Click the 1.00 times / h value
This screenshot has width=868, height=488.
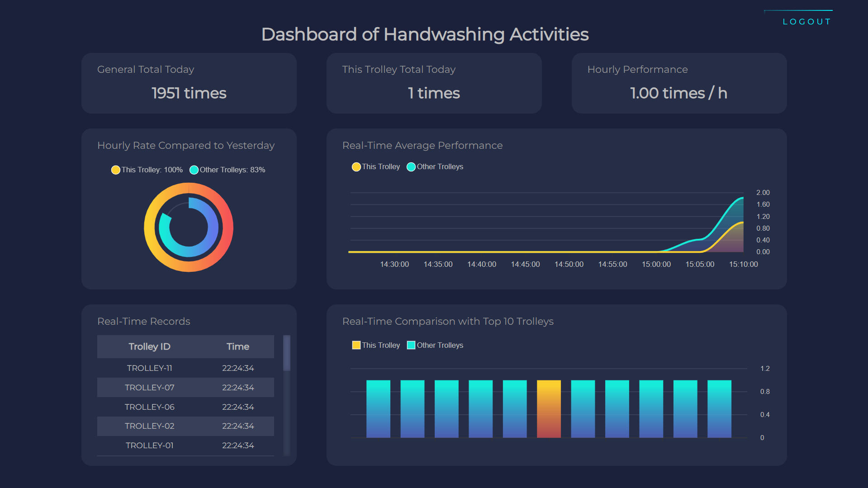coord(679,93)
